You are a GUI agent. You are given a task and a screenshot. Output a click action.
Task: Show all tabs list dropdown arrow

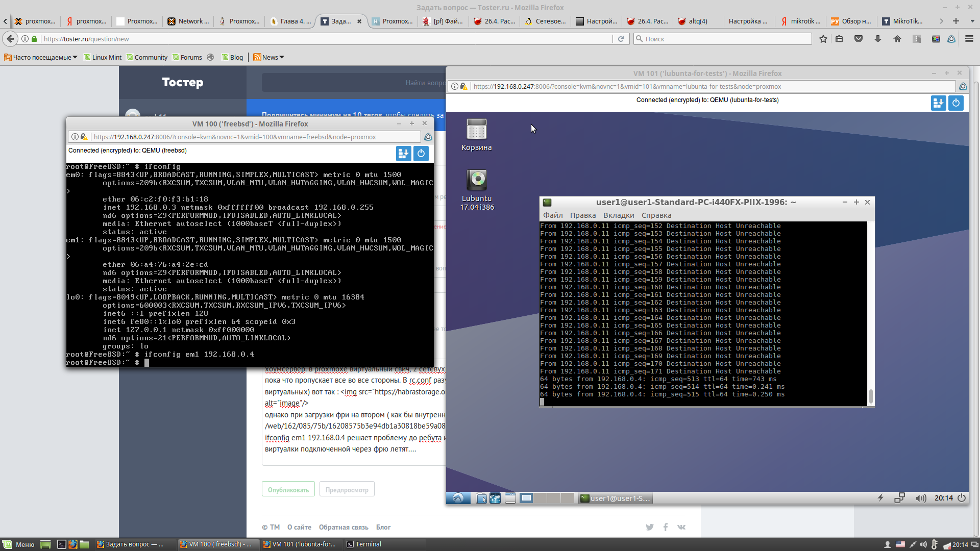point(972,21)
